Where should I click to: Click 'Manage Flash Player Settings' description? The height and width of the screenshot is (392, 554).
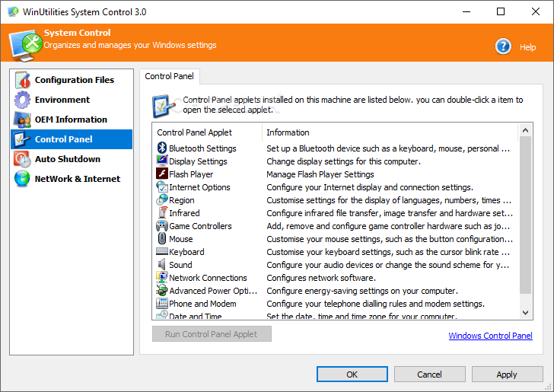(320, 174)
